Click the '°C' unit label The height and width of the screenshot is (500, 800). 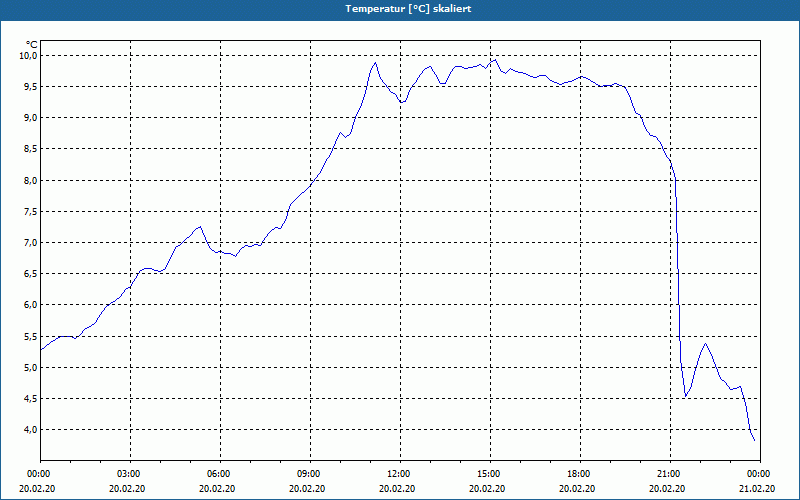(x=32, y=45)
